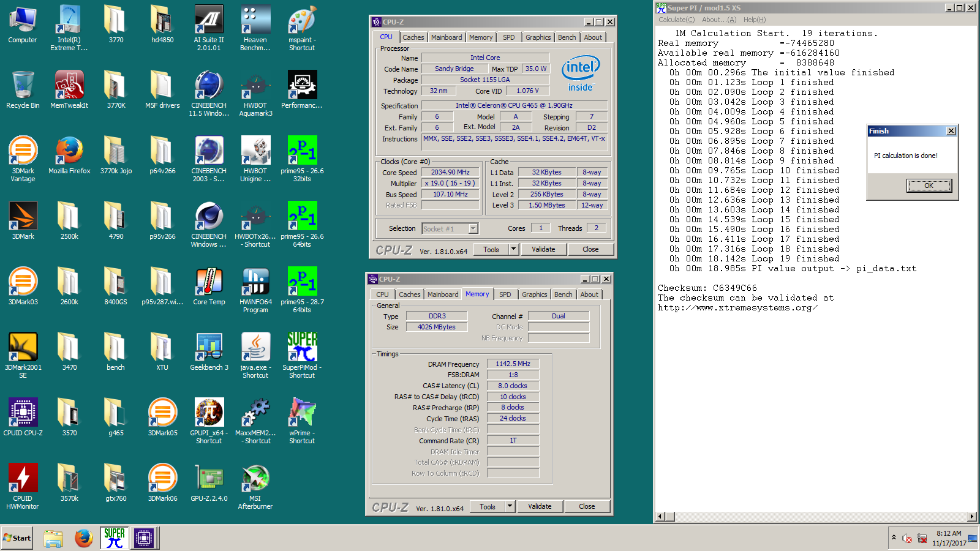This screenshot has width=980, height=551.
Task: Select Graphics tab in lower CPU-Z window
Action: point(534,294)
